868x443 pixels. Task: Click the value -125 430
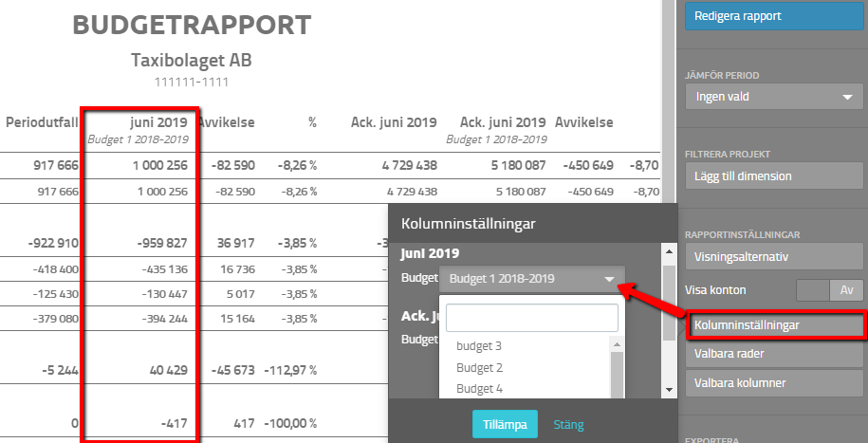[x=55, y=294]
